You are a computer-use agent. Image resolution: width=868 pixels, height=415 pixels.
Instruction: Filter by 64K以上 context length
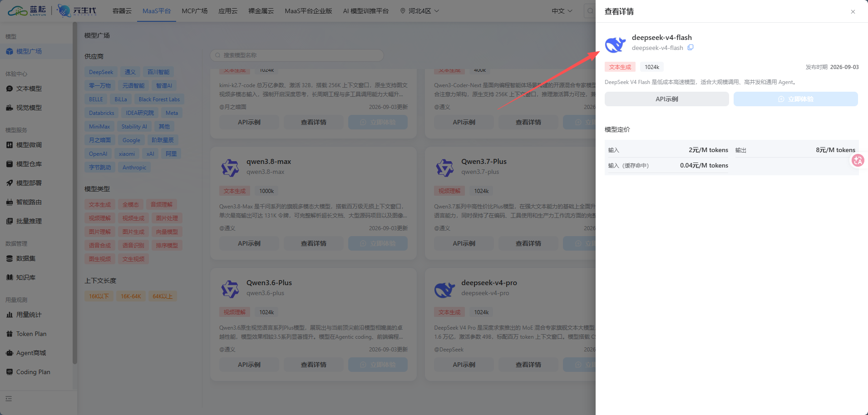click(163, 296)
